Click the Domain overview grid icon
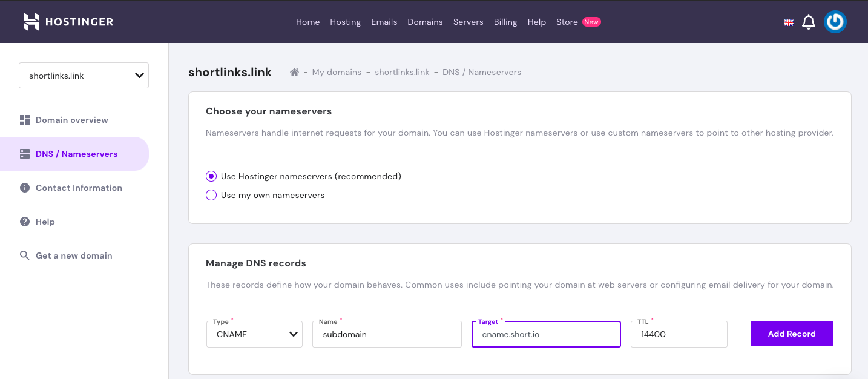868x379 pixels. click(x=25, y=120)
